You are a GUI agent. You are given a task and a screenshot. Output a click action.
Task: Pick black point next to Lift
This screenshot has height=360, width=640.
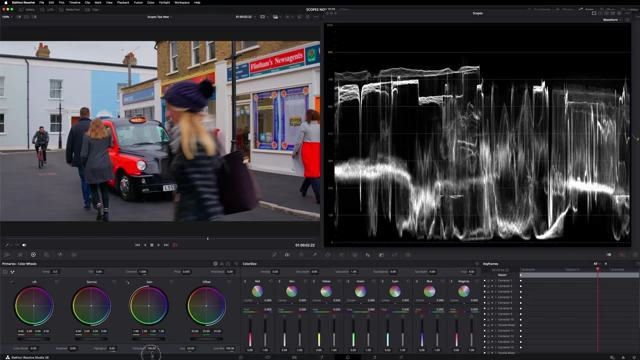[x=12, y=282]
